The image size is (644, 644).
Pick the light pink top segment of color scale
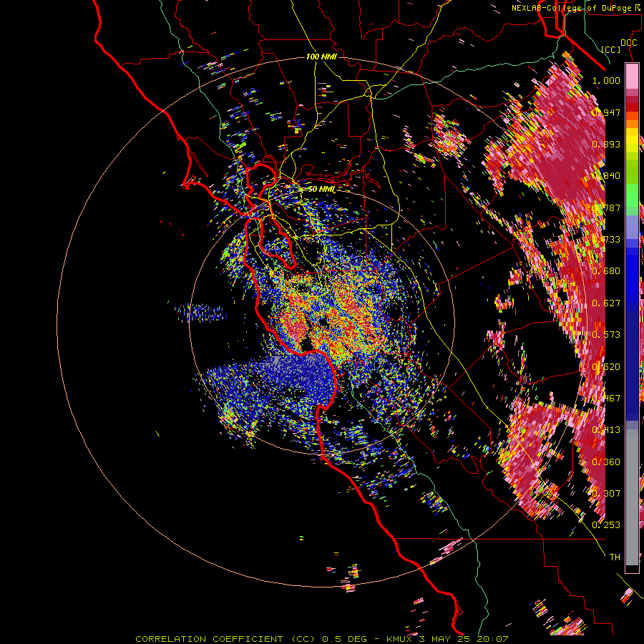pos(632,76)
